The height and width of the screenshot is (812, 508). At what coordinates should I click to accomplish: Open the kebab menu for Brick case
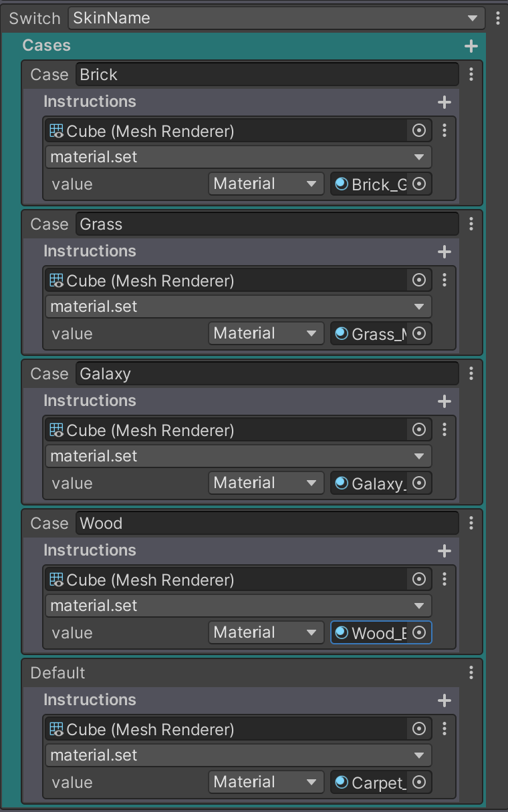point(471,75)
